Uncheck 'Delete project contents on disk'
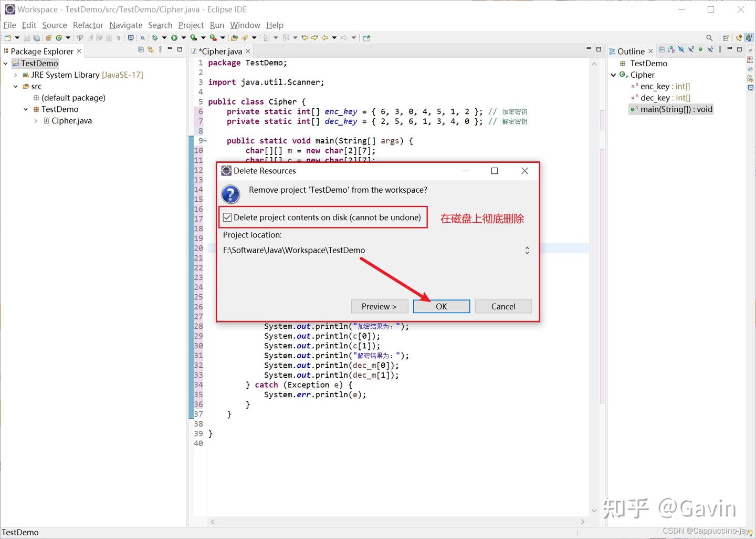Screen dimensions: 756x539 pos(227,217)
